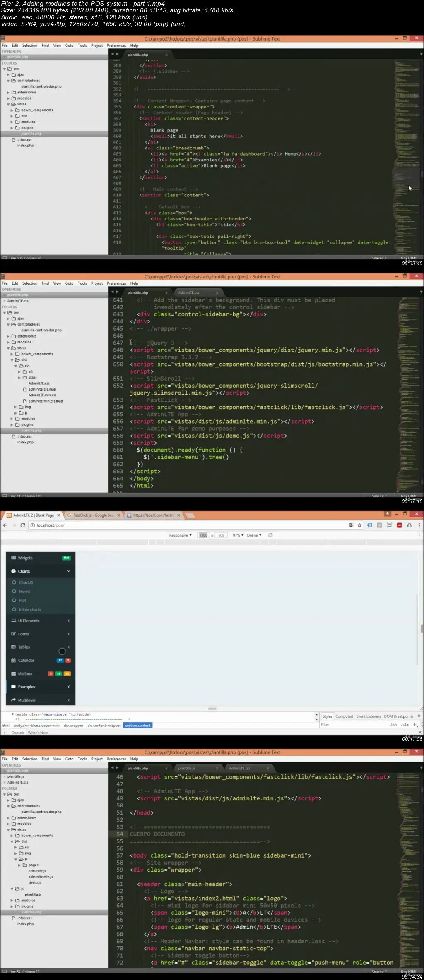Screen dimensions: 424x980
Task: Open the Responsive device dropdown
Action: (181, 535)
